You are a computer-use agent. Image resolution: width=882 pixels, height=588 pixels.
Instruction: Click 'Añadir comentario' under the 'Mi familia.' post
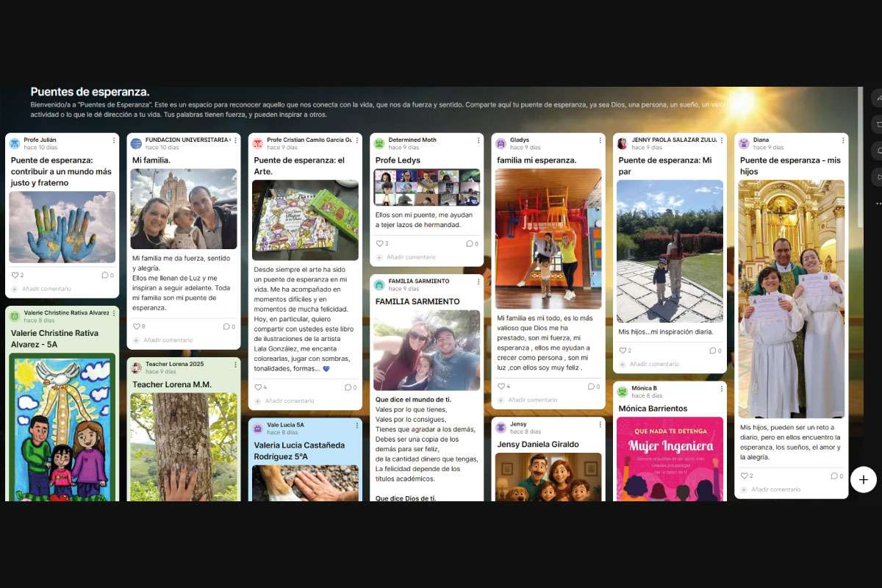click(x=167, y=340)
